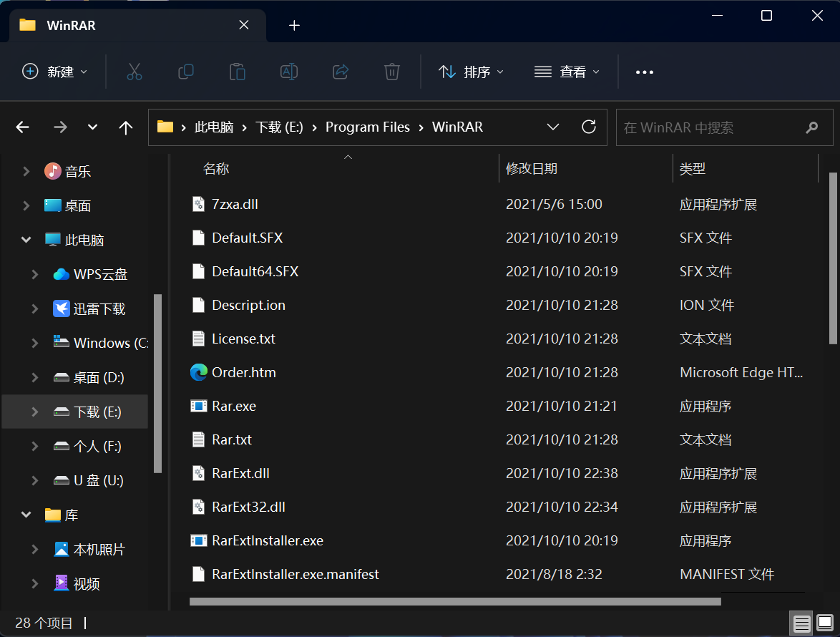Screen dimensions: 840x637
Task: Click the Delete trash icon
Action: point(392,72)
